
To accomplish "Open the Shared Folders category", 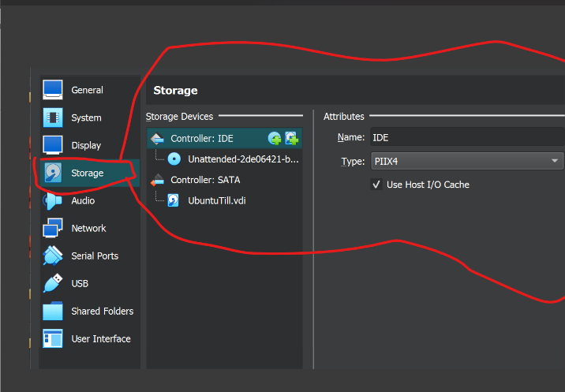I will coord(89,311).
